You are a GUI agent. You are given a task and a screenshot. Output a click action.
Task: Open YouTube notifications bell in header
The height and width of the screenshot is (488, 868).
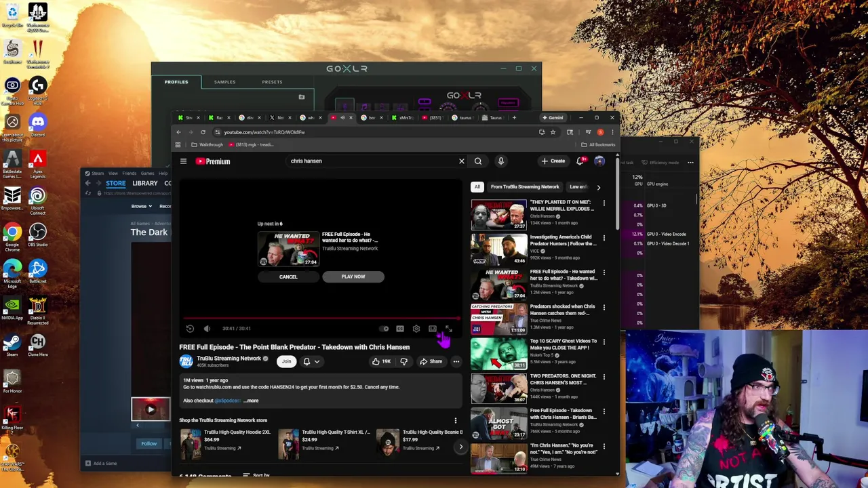pos(580,161)
